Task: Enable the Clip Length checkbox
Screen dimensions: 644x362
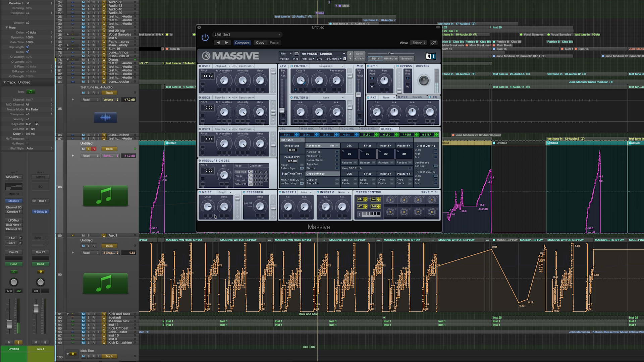Action: click(28, 47)
